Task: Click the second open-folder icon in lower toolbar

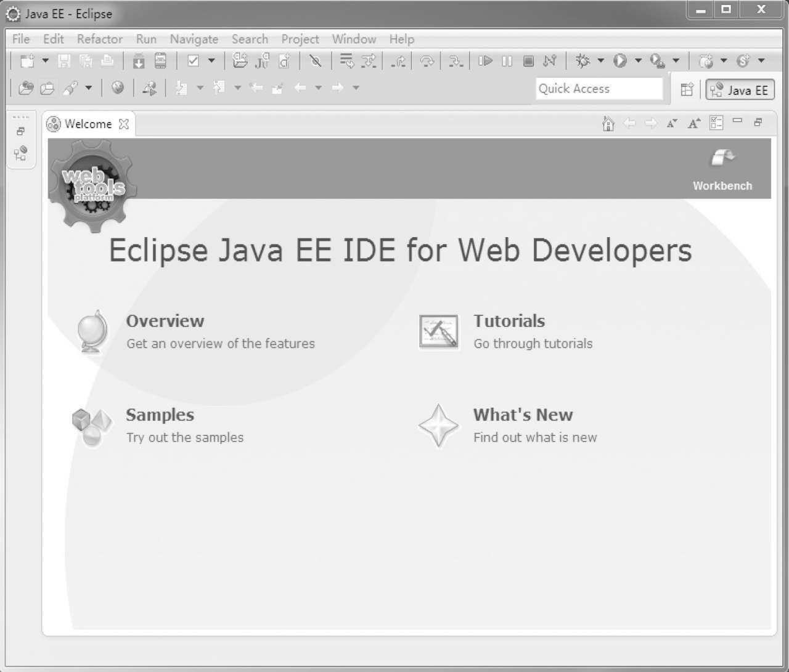Action: click(x=47, y=88)
